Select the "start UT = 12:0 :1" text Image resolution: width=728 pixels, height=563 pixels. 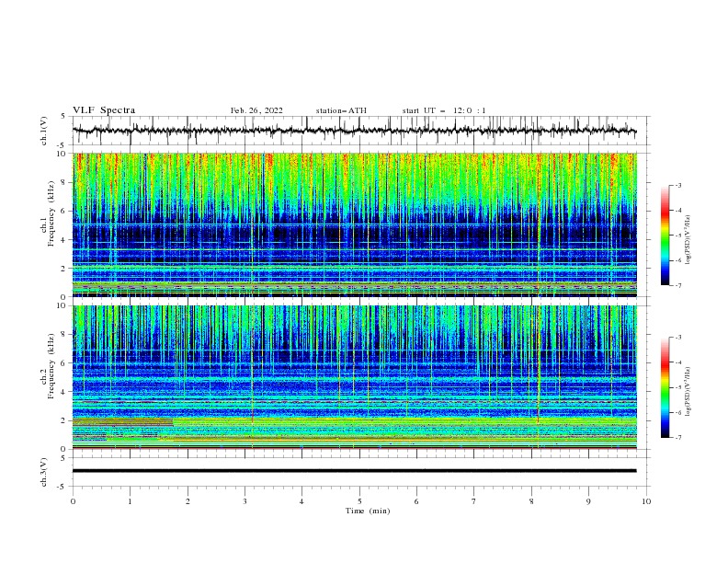coord(444,110)
